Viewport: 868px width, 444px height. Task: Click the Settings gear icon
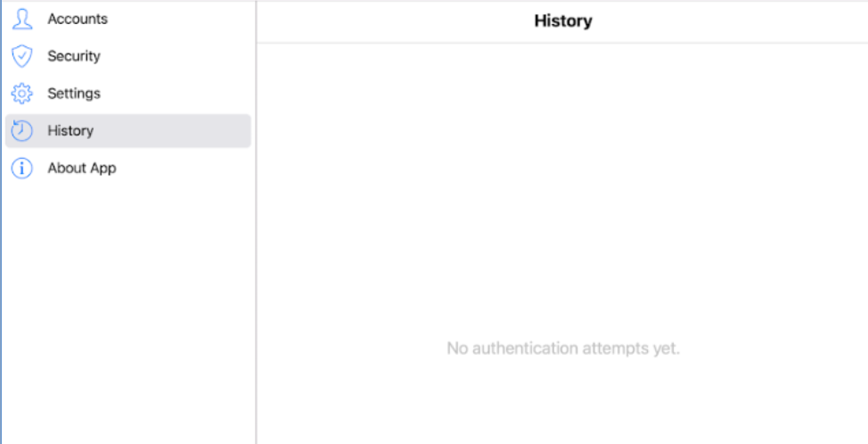[21, 94]
